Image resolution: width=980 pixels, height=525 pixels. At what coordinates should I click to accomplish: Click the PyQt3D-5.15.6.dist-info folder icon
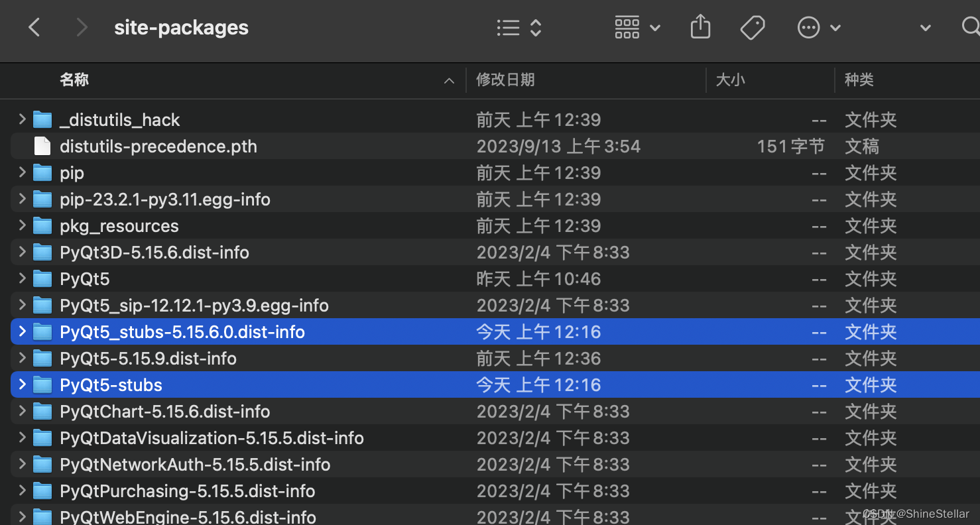coord(42,252)
